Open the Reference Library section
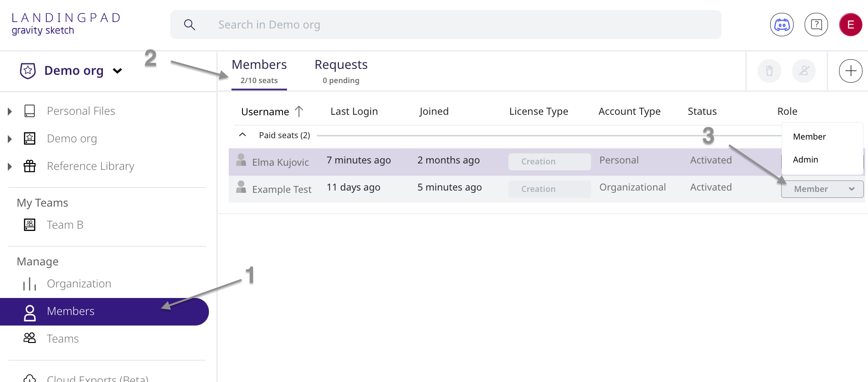 pyautogui.click(x=90, y=166)
